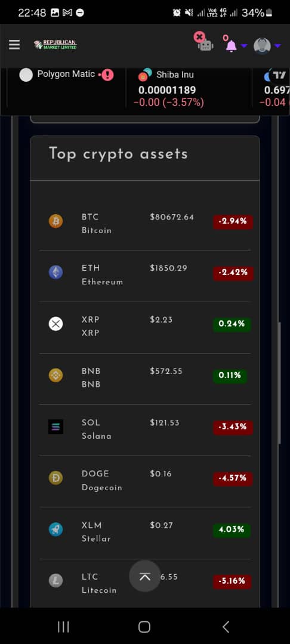Select the Stellar rocket icon
Screen dimensions: 290x644
coord(56,530)
